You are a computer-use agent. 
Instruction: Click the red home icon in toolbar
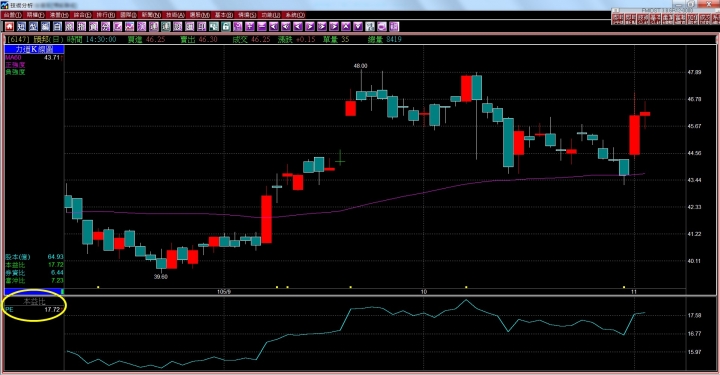(9, 26)
